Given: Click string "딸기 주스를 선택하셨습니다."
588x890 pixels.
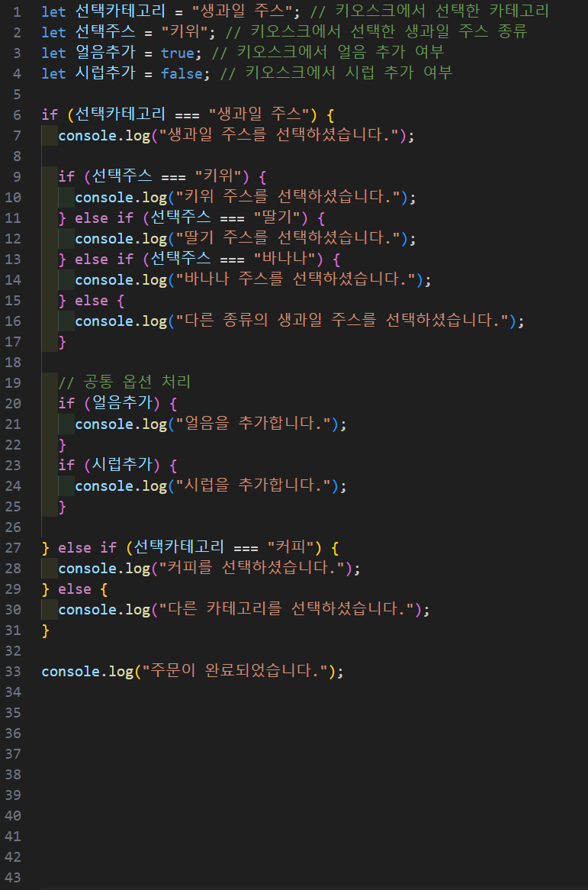Looking at the screenshot, I should click(288, 238).
